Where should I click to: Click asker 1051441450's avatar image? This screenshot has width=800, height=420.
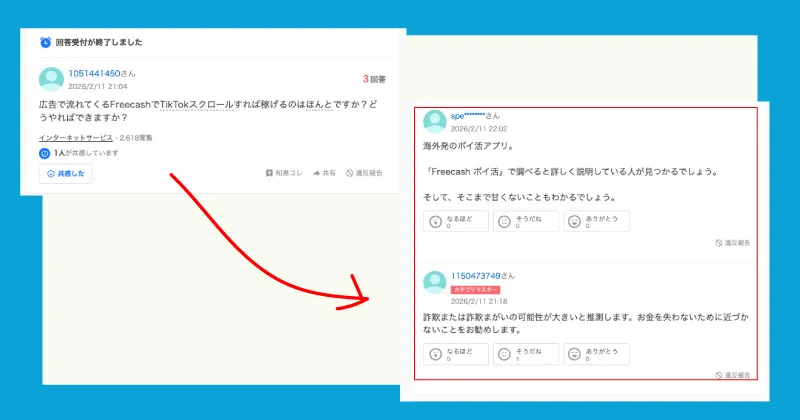(51, 79)
